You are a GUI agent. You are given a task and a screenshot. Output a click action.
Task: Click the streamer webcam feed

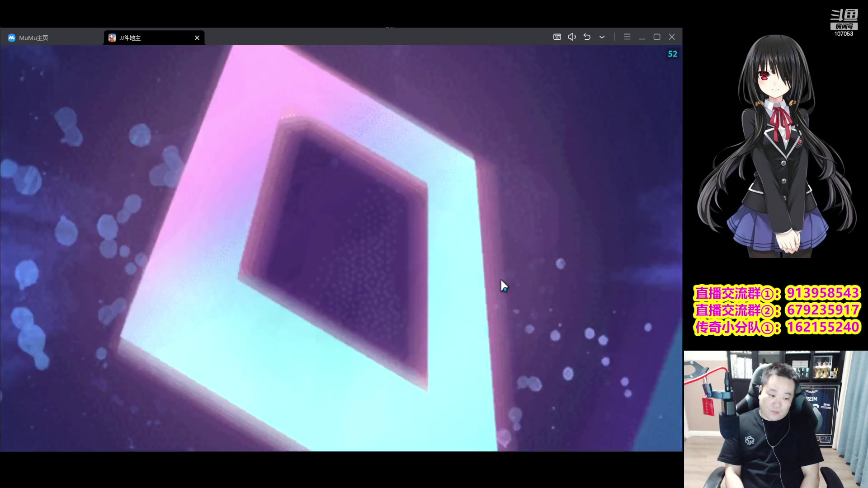(x=776, y=419)
